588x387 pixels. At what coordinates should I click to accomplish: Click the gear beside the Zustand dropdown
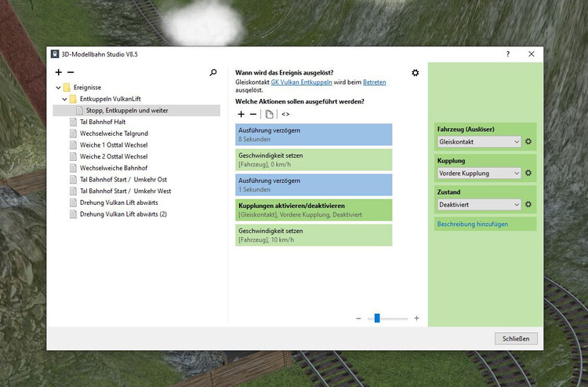[528, 205]
